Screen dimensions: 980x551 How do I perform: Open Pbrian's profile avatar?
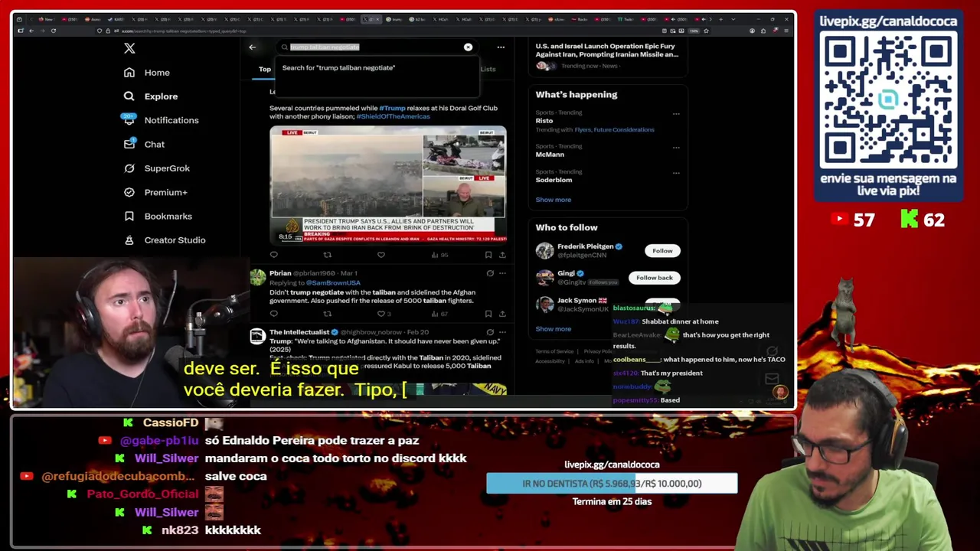click(257, 278)
